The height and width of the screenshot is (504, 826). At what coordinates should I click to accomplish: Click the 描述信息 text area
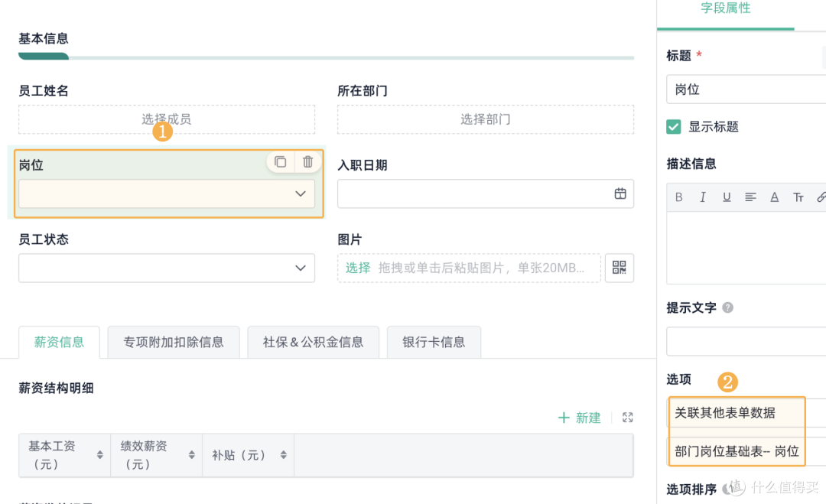[746, 248]
